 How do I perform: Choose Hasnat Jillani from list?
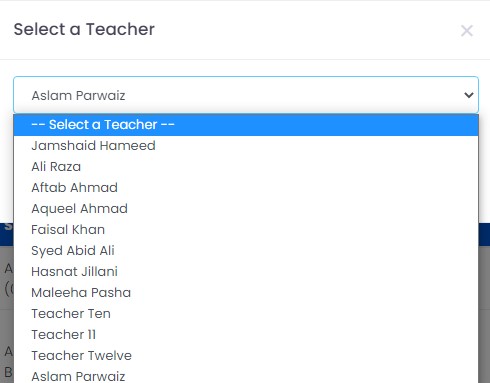(246, 272)
